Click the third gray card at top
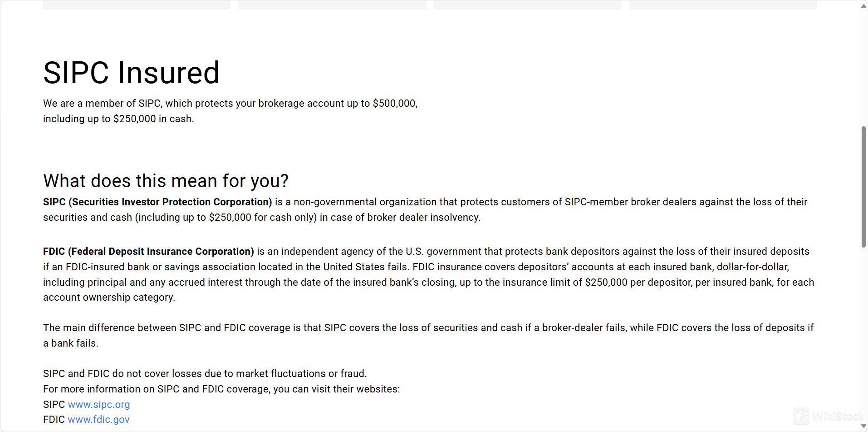This screenshot has height=432, width=868. [527, 5]
